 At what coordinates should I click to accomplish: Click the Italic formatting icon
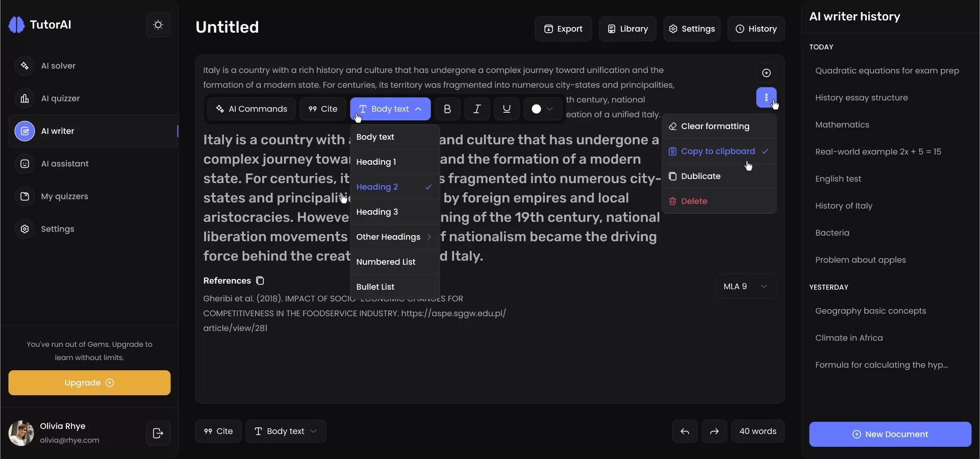click(x=477, y=109)
